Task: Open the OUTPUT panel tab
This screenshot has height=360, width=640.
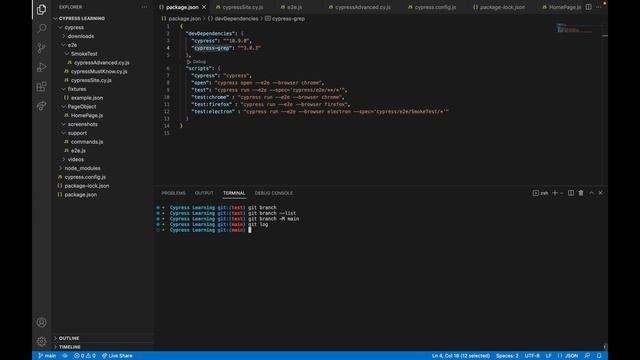Action: 204,193
